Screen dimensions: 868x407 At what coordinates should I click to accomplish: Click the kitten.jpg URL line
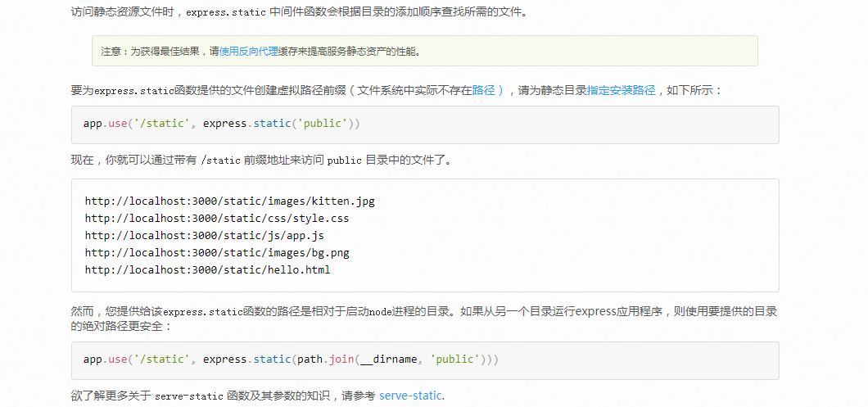click(229, 201)
